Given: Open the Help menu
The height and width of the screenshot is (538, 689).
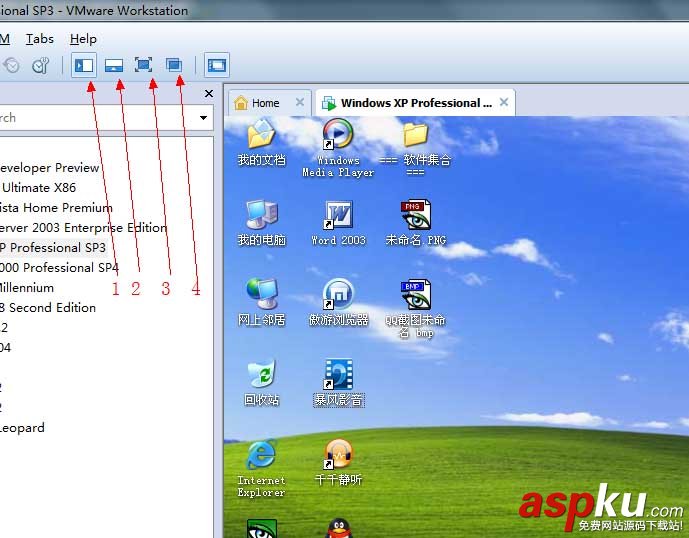Looking at the screenshot, I should pyautogui.click(x=83, y=39).
